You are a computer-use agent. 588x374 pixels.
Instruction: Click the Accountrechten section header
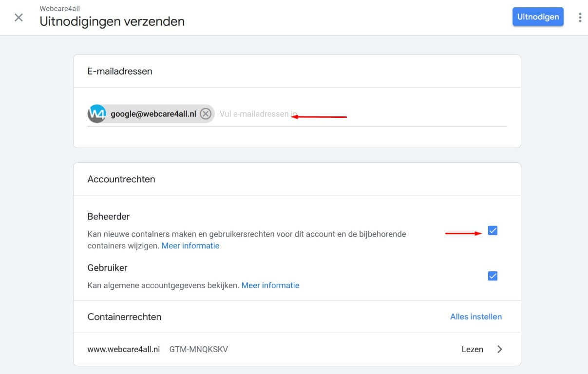tap(121, 179)
